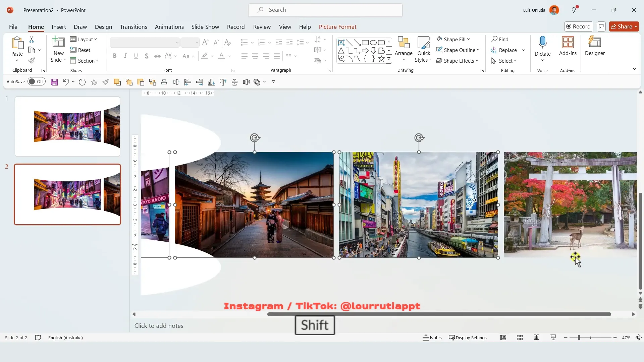Collapse the ribbon with chevron
The image size is (644, 362).
coord(634,69)
